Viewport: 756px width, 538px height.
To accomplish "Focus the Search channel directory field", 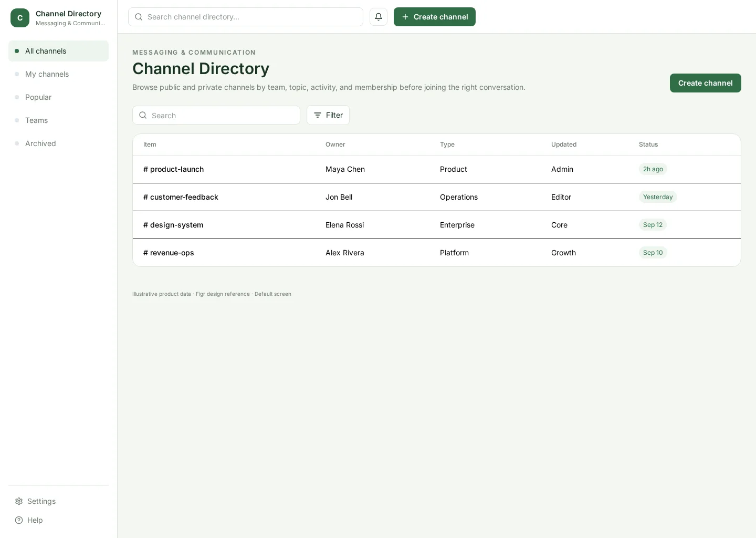I will click(x=246, y=17).
